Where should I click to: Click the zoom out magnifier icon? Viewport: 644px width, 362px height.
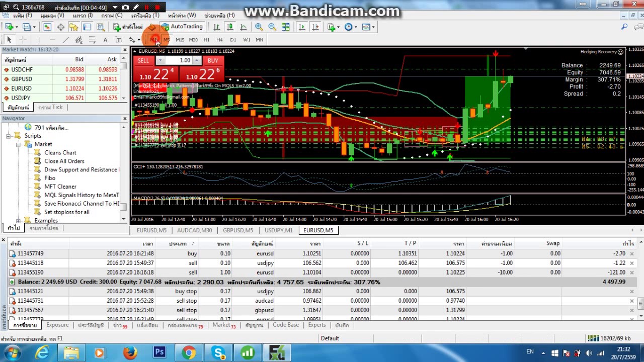point(272,27)
